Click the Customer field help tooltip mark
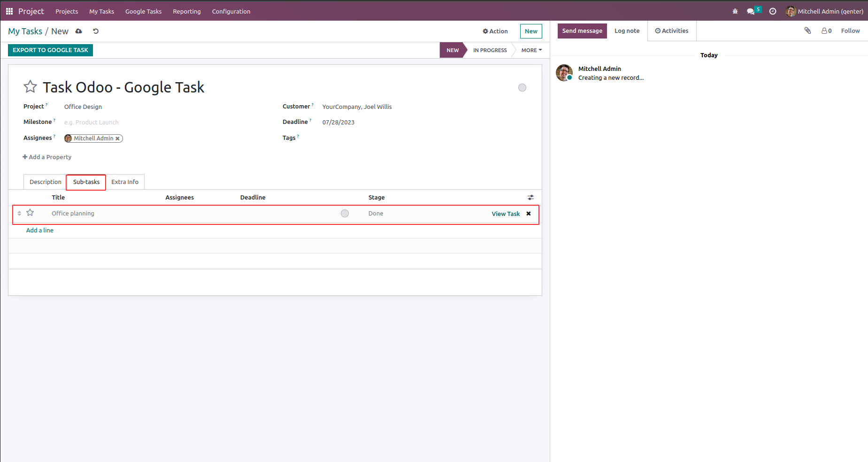This screenshot has width=868, height=462. point(313,105)
